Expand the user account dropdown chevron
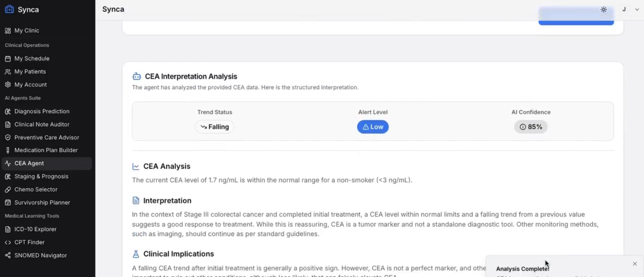This screenshot has width=644, height=277. coord(637,9)
